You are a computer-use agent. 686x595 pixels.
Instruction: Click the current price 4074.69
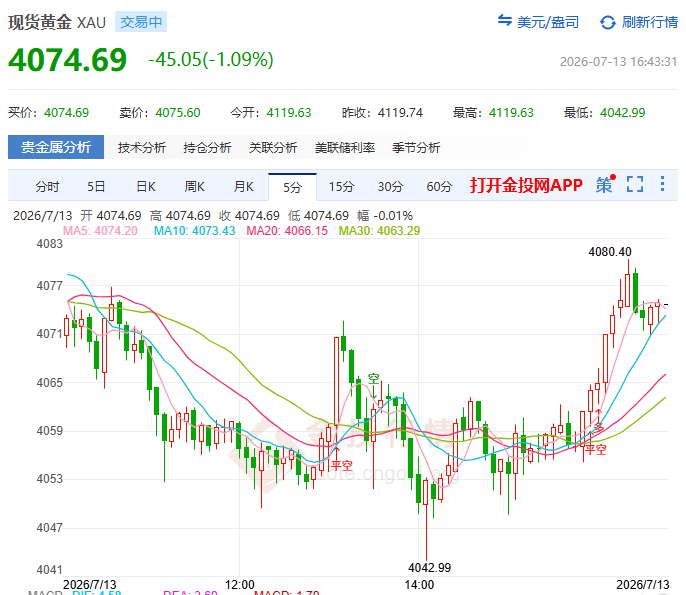(x=67, y=60)
